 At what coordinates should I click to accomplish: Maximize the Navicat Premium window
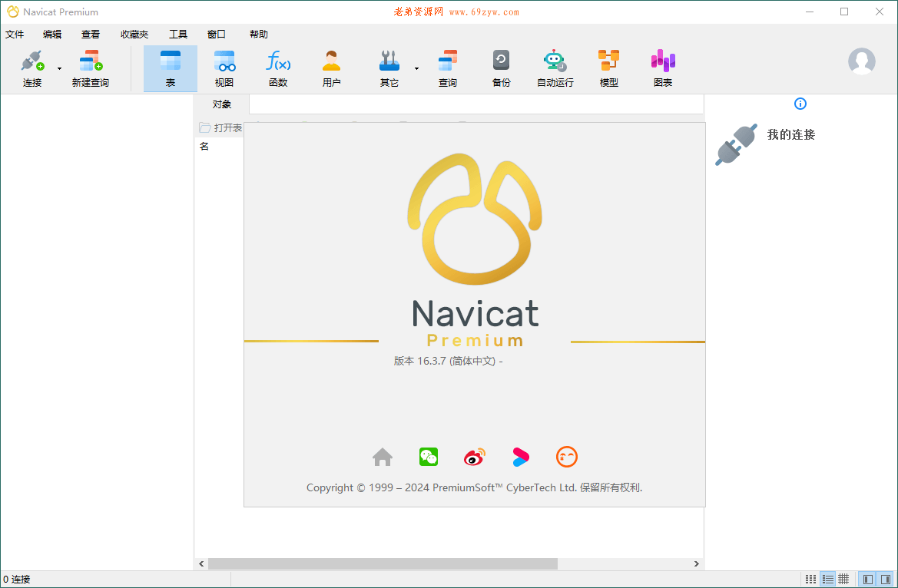[844, 12]
